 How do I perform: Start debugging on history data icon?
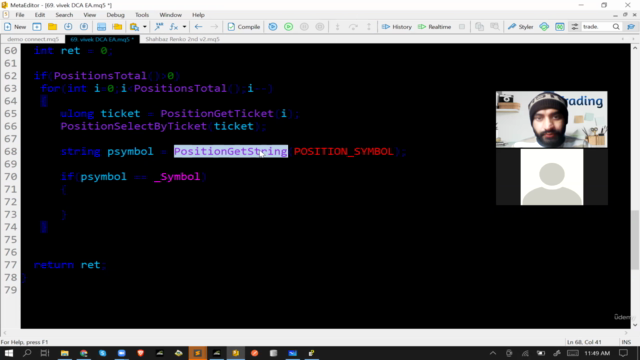coord(273,27)
